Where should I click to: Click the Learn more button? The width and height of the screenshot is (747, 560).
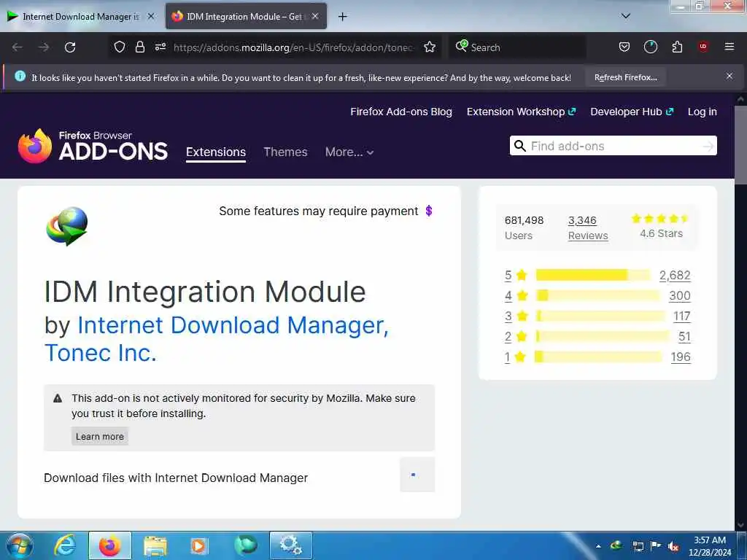tap(99, 436)
